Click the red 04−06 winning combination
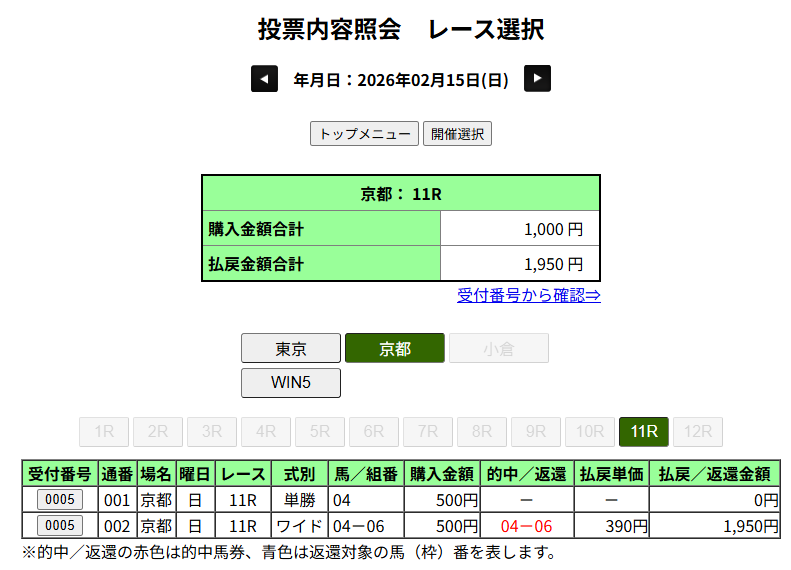The height and width of the screenshot is (570, 791). (525, 526)
